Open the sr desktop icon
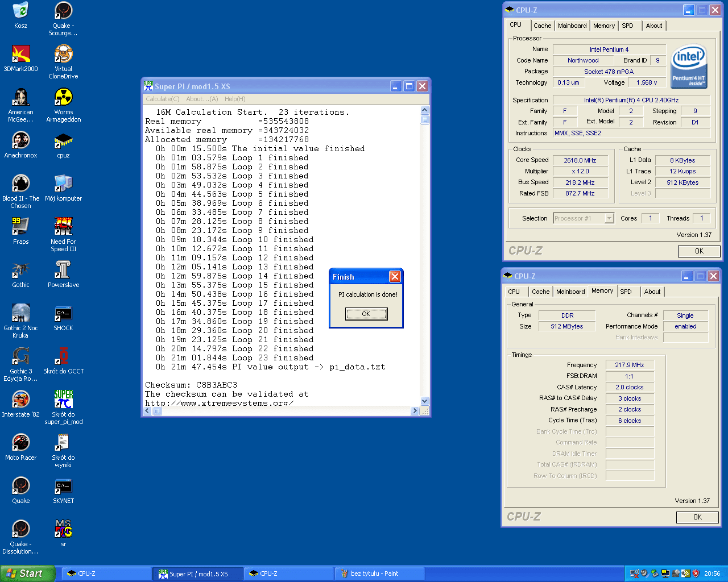 tap(63, 534)
